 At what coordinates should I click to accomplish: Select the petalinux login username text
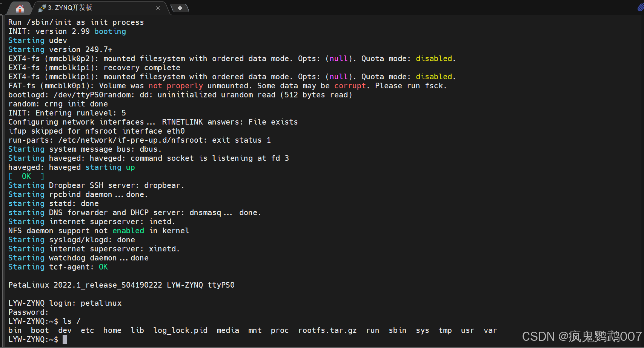pyautogui.click(x=101, y=303)
